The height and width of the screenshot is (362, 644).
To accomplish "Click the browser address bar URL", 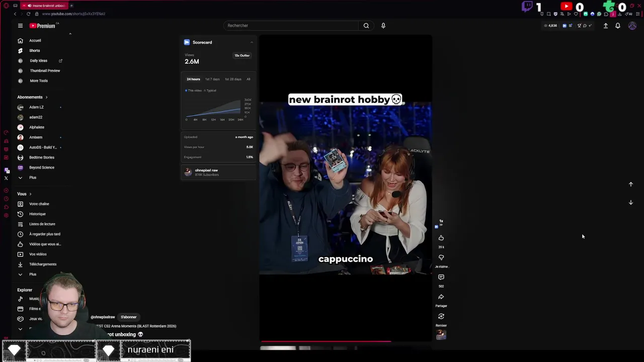I will click(x=73, y=14).
